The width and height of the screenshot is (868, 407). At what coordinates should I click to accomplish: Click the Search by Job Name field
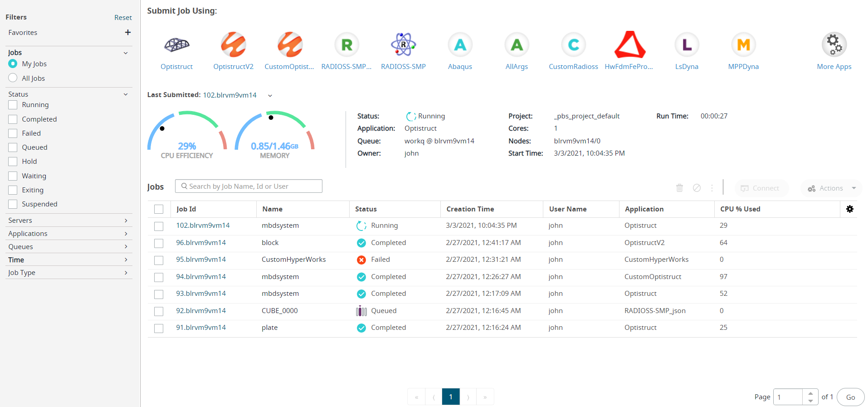point(249,186)
